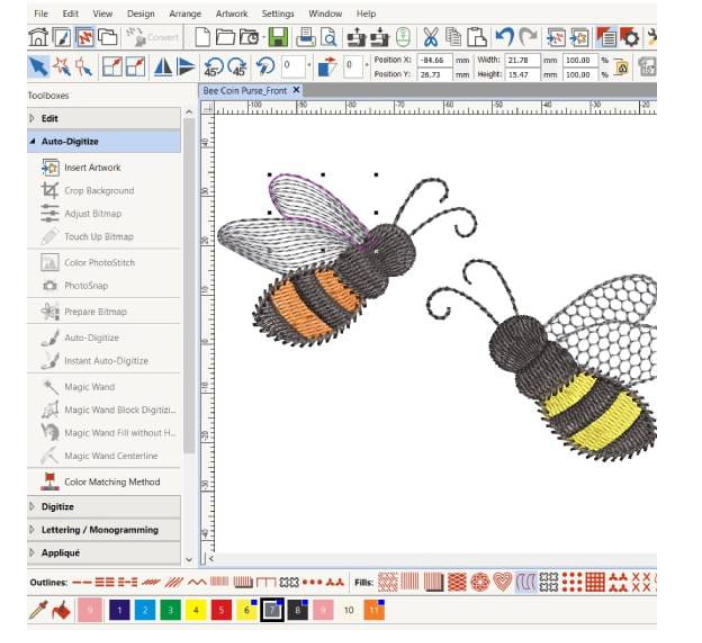Switch to Bee Coin Purse_Front tab
This screenshot has height=643, width=702.
tap(245, 90)
